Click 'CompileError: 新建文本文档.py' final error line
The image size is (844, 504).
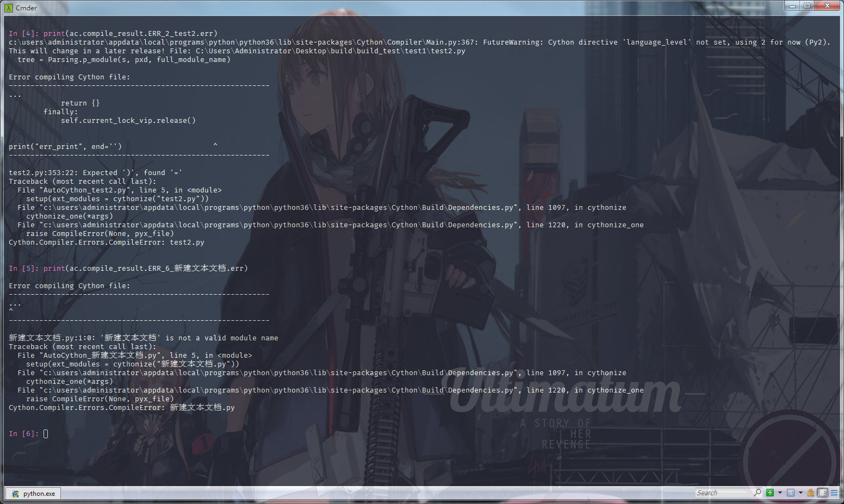click(122, 407)
